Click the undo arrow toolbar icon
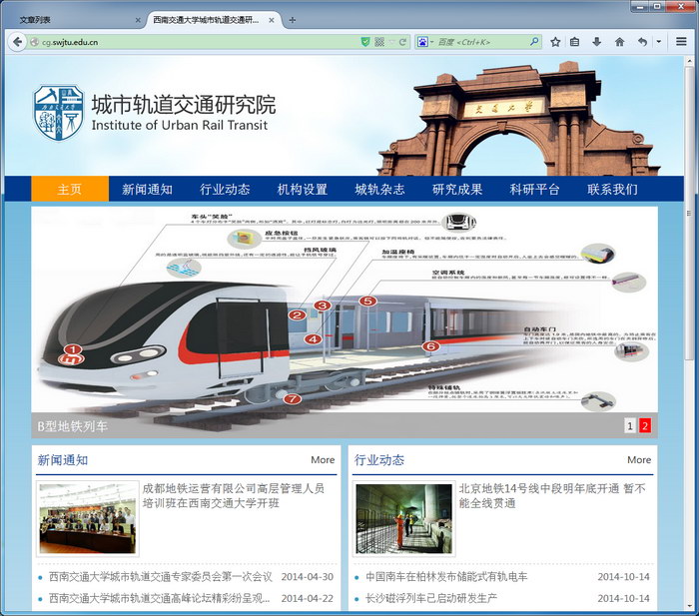 pos(642,42)
